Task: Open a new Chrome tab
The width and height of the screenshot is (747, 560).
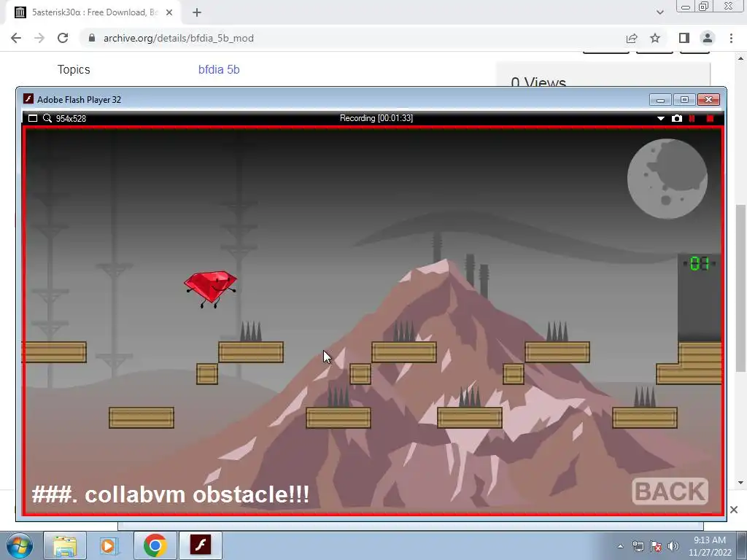Action: (197, 12)
